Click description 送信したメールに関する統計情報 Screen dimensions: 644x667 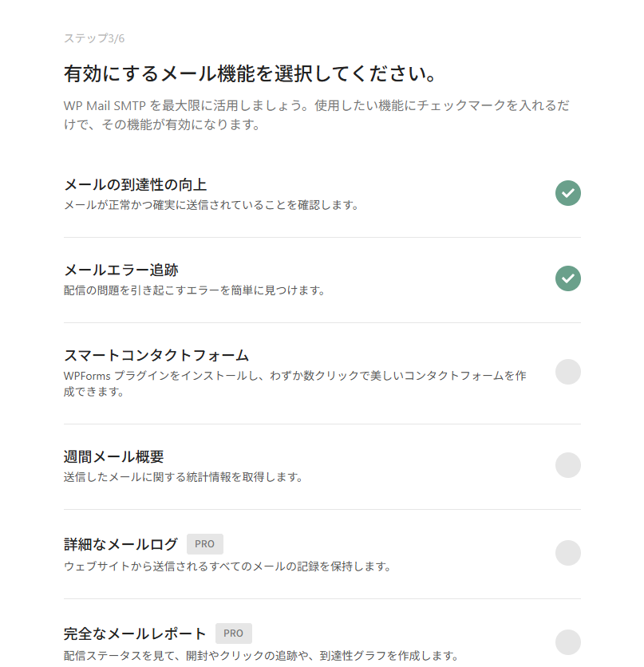click(184, 477)
